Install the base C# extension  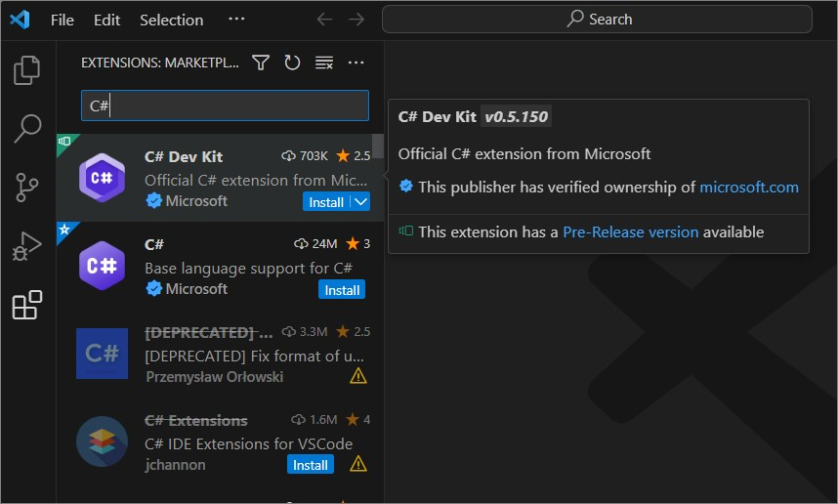342,290
